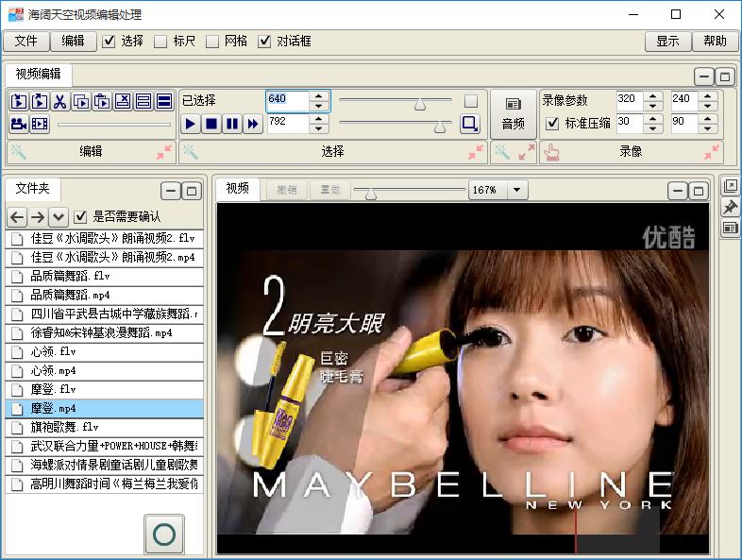Viewport: 742px width, 560px height.
Task: Click the pin icon on right sidebar
Action: click(x=730, y=208)
